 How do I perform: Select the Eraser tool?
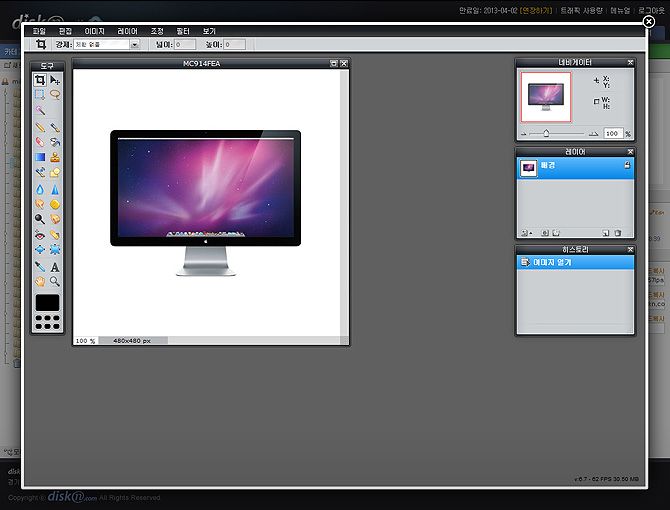[x=40, y=141]
